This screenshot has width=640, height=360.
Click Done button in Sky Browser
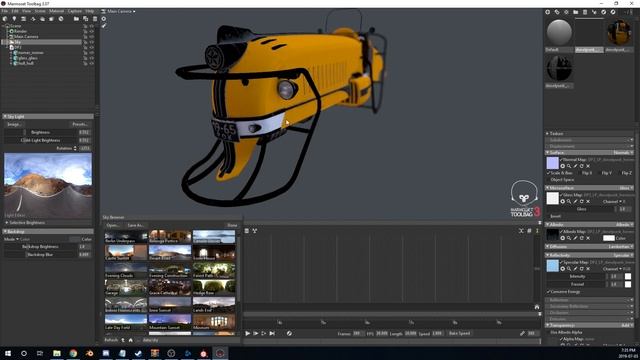(232, 225)
